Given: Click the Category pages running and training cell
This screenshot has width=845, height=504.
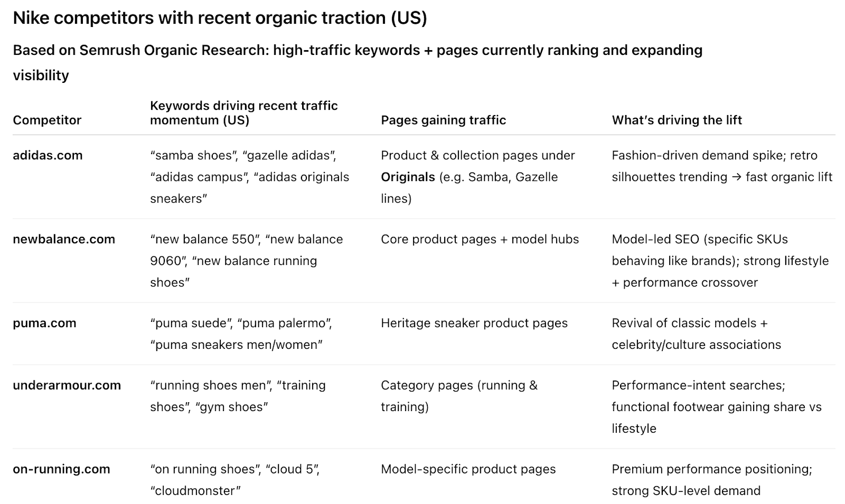Looking at the screenshot, I should tap(458, 396).
